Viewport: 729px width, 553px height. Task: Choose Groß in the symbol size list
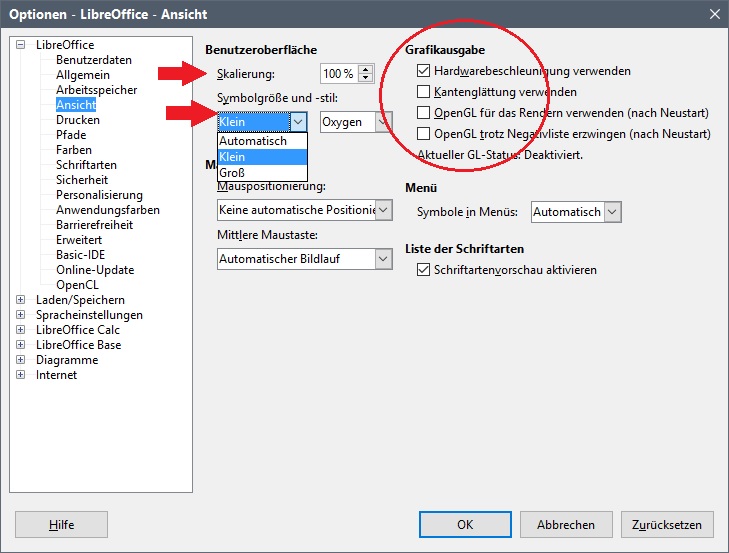click(x=262, y=173)
